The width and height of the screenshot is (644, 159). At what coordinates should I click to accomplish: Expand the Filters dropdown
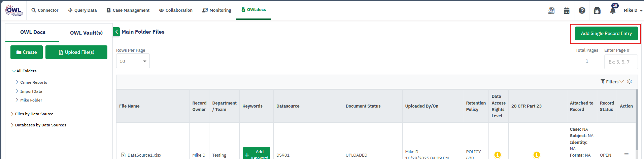(612, 82)
